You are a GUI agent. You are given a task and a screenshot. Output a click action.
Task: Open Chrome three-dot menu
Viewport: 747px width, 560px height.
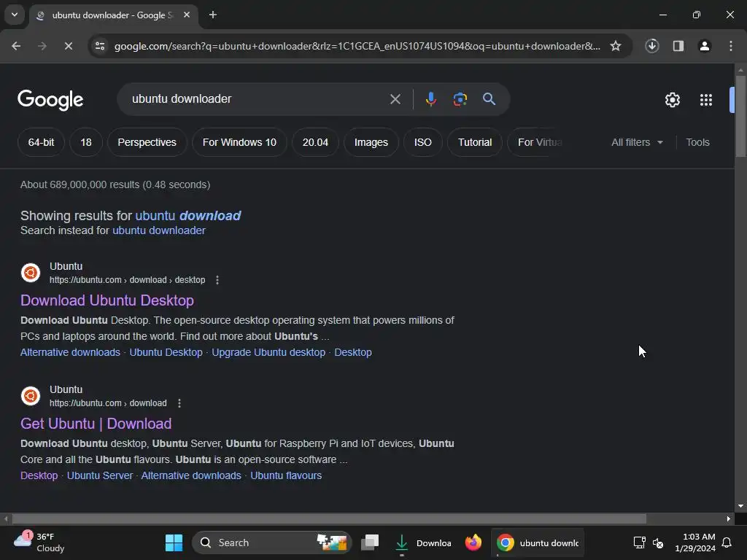point(731,46)
